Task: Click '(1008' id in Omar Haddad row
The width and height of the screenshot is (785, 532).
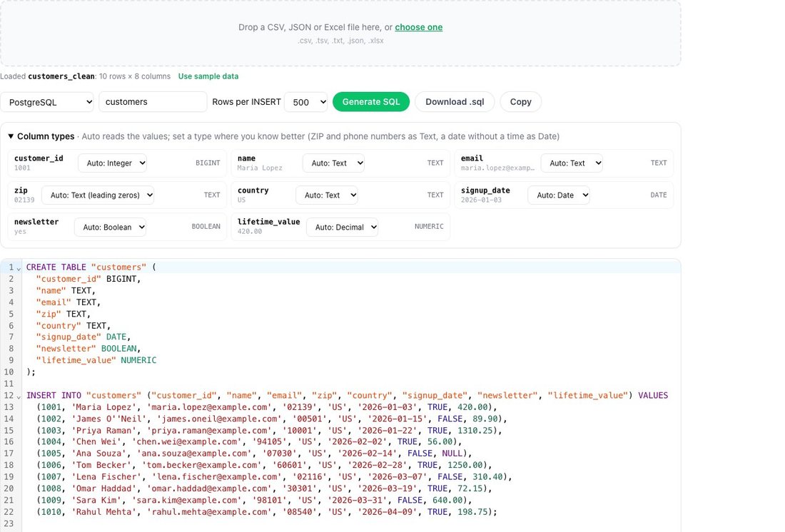Action: pos(49,488)
